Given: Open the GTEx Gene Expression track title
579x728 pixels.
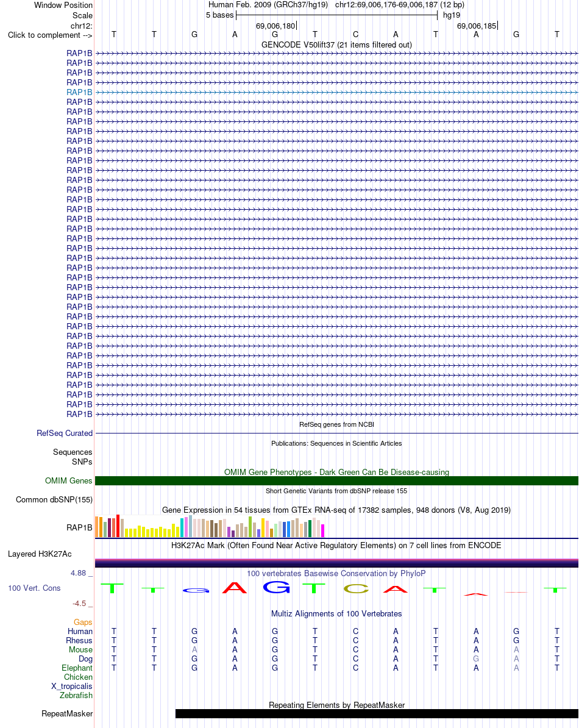Looking at the screenshot, I should pyautogui.click(x=336, y=510).
